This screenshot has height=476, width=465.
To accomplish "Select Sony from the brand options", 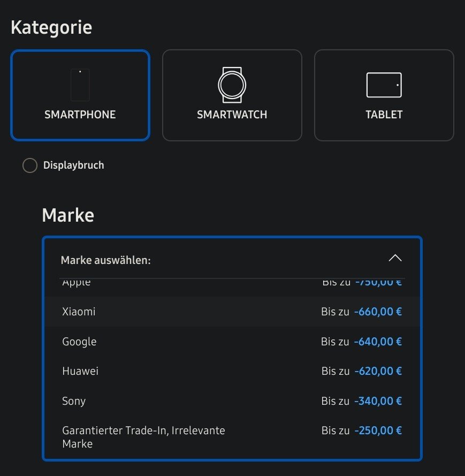I will click(x=74, y=401).
